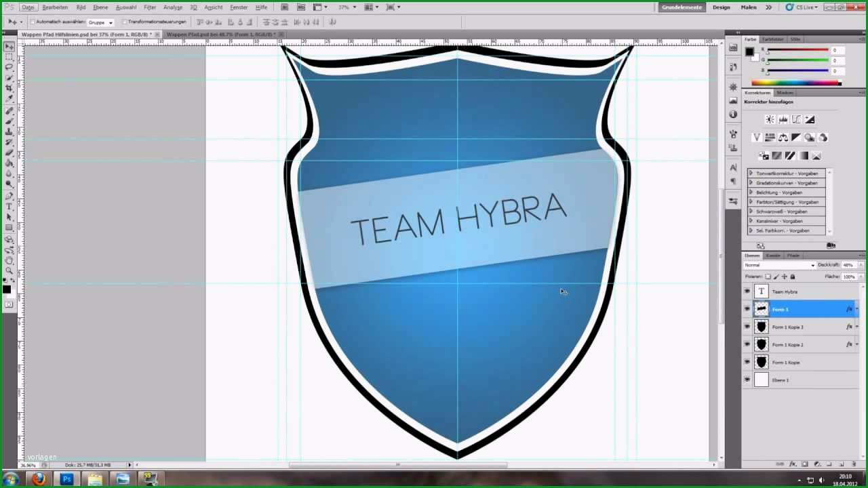Hide the Form 1 Kopie 3 layer
This screenshot has width=868, height=488.
coord(747,327)
